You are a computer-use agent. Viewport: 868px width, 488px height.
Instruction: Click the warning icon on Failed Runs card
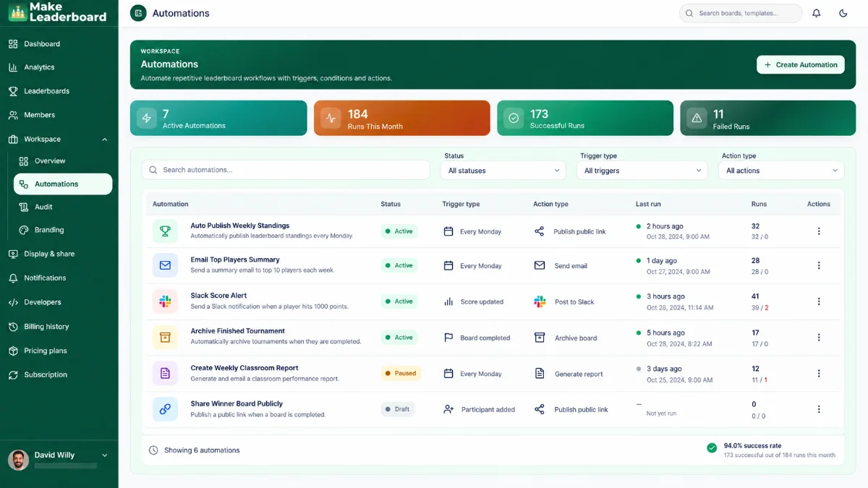(697, 119)
